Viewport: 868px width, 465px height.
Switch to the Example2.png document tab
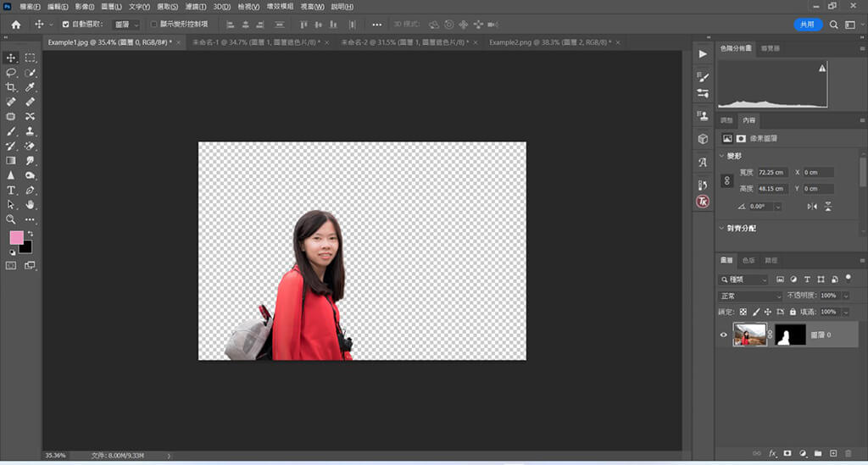(550, 42)
